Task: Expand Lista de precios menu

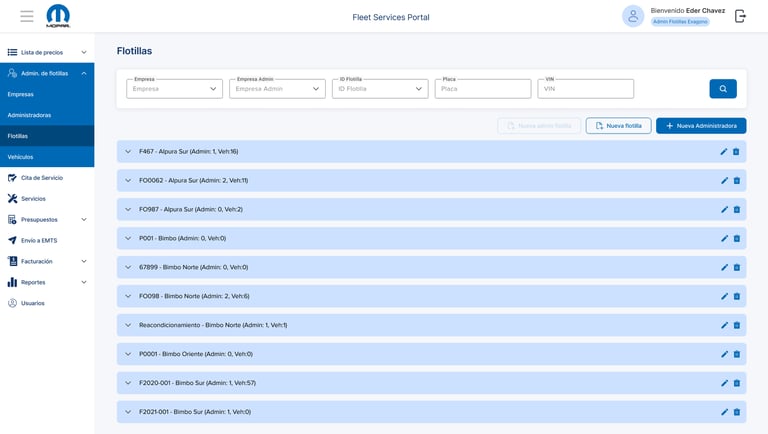Action: pyautogui.click(x=47, y=52)
